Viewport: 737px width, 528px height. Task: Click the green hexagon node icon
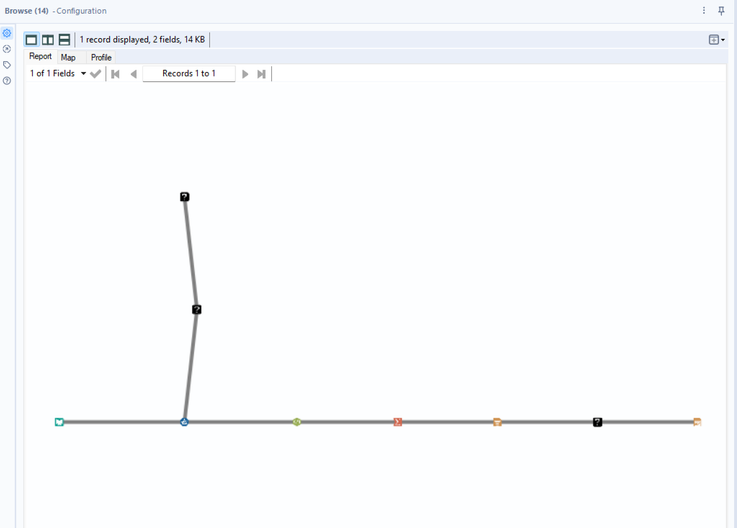pos(297,422)
